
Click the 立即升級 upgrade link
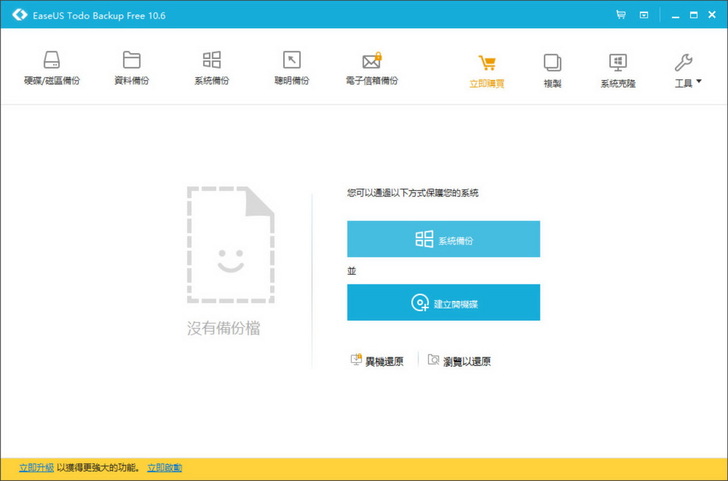[36, 468]
